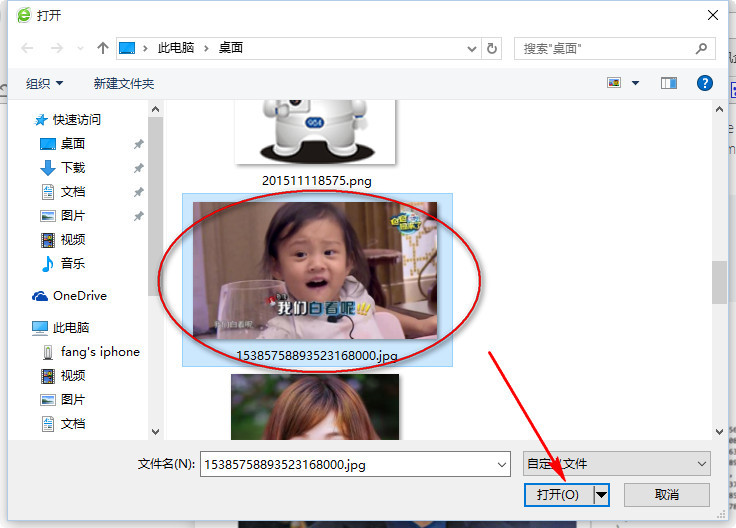Open the 组织 menu
The width and height of the screenshot is (736, 528).
click(x=44, y=84)
